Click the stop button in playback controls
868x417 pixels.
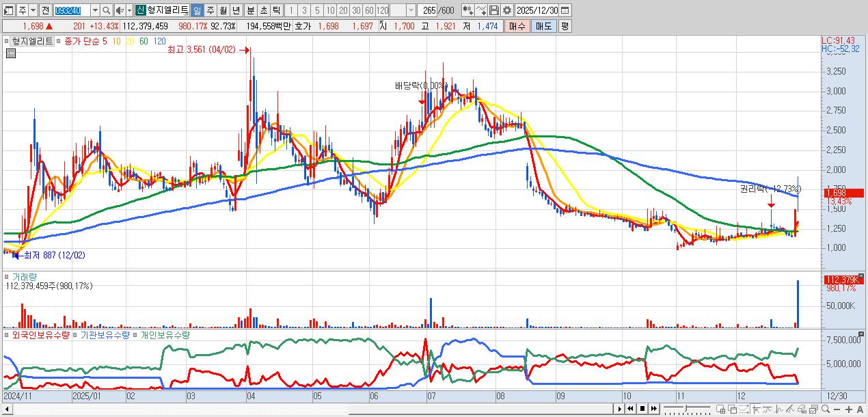click(x=642, y=409)
